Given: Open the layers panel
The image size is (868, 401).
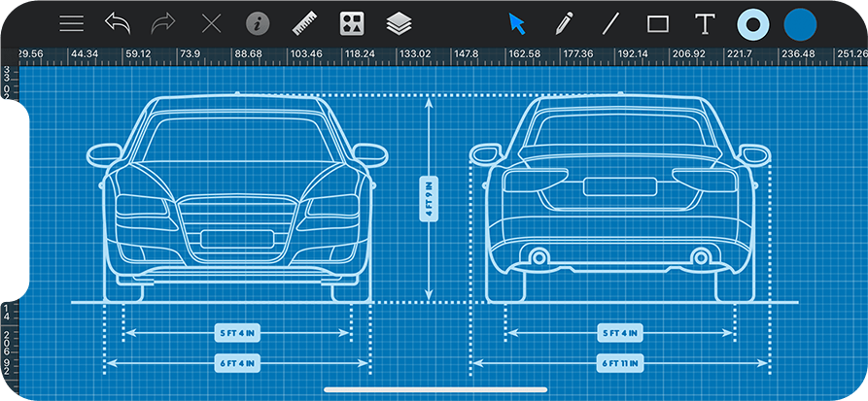Looking at the screenshot, I should (399, 24).
